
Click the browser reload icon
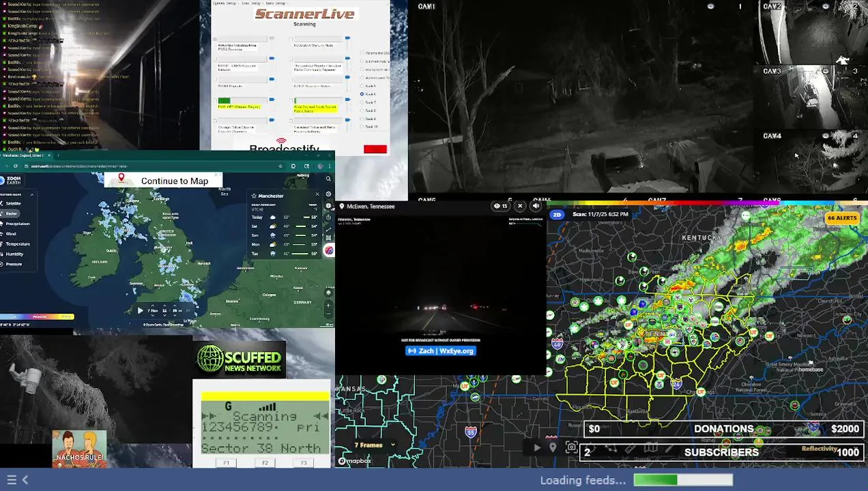(x=14, y=166)
